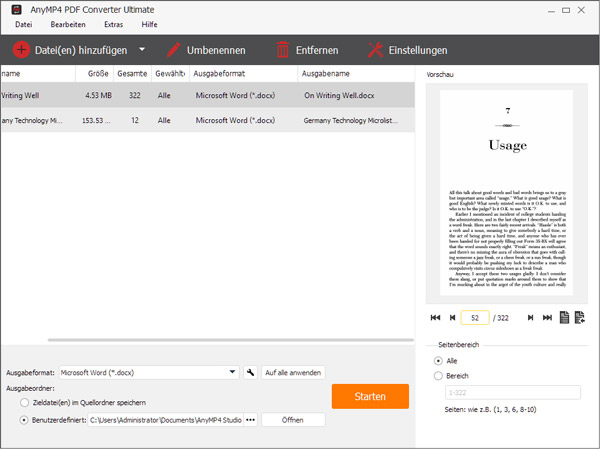Click Auf alle anwenden button
The image size is (600, 449).
pyautogui.click(x=293, y=372)
